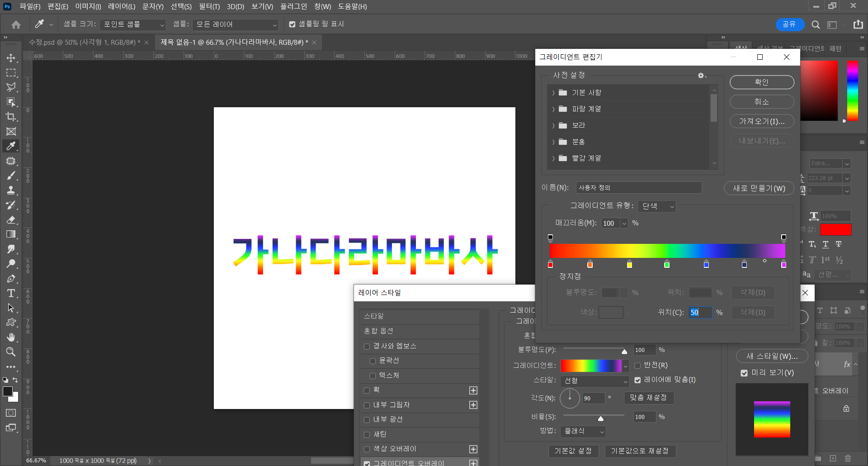868x466 pixels.
Task: Select the Clone Stamp tool
Action: 11,190
